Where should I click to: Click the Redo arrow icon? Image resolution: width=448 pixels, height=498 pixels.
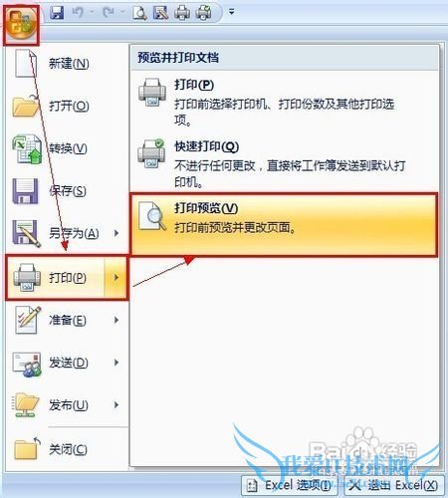109,13
